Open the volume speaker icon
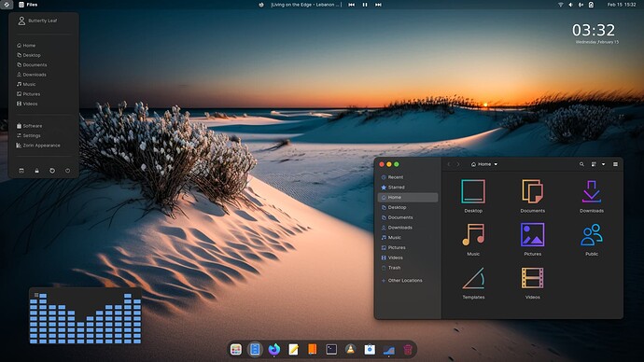The width and height of the screenshot is (644, 362). tap(570, 5)
